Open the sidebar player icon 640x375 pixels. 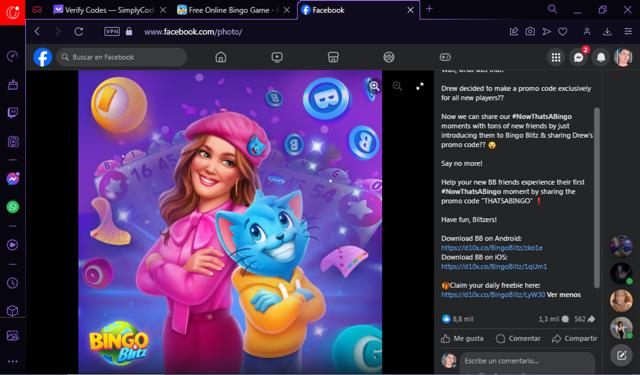coord(13,245)
